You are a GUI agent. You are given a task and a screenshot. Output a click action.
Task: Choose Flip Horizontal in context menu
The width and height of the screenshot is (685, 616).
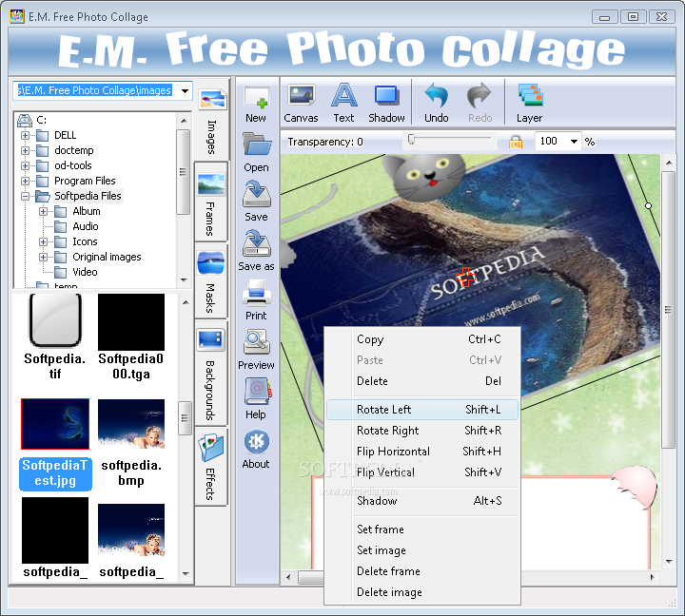point(422,452)
